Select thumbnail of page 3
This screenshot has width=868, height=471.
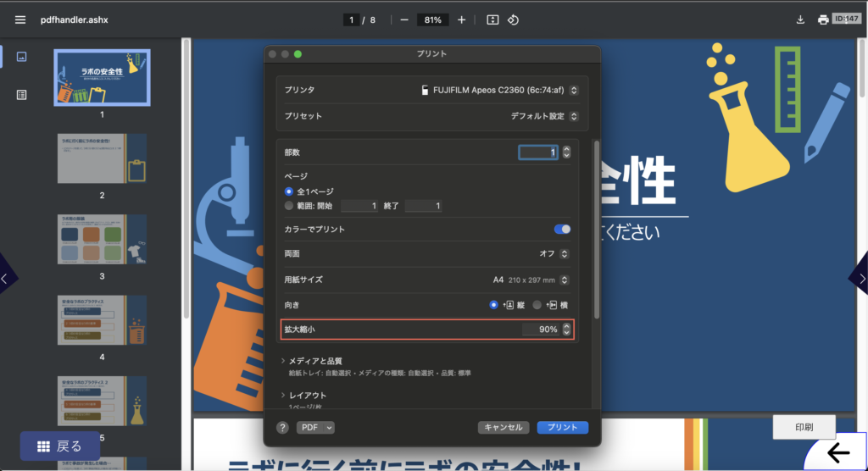pos(102,239)
